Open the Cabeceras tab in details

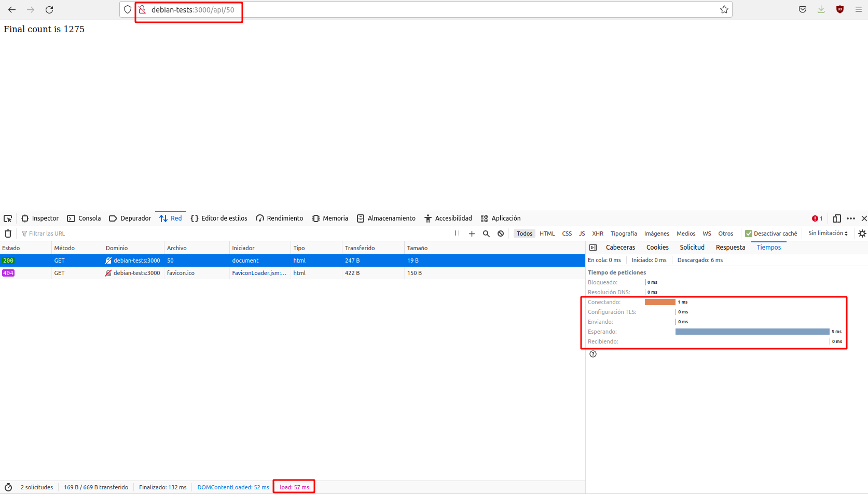620,248
